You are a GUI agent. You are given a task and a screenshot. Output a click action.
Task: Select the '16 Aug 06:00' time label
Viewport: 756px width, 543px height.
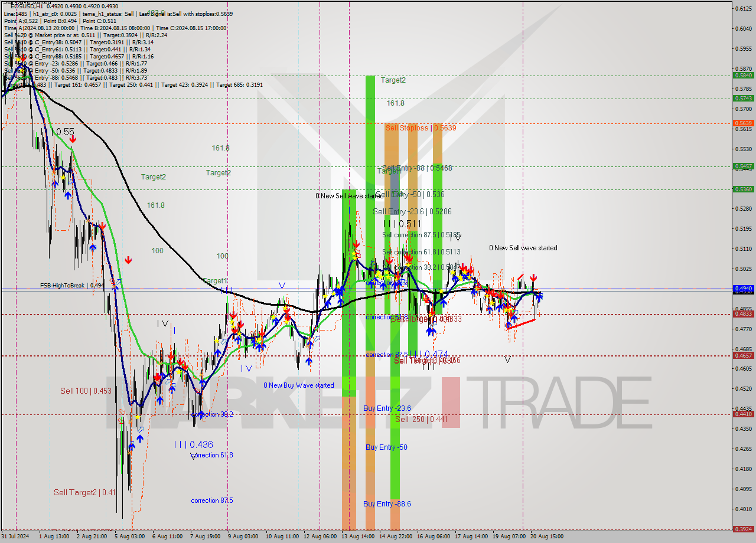pyautogui.click(x=434, y=537)
